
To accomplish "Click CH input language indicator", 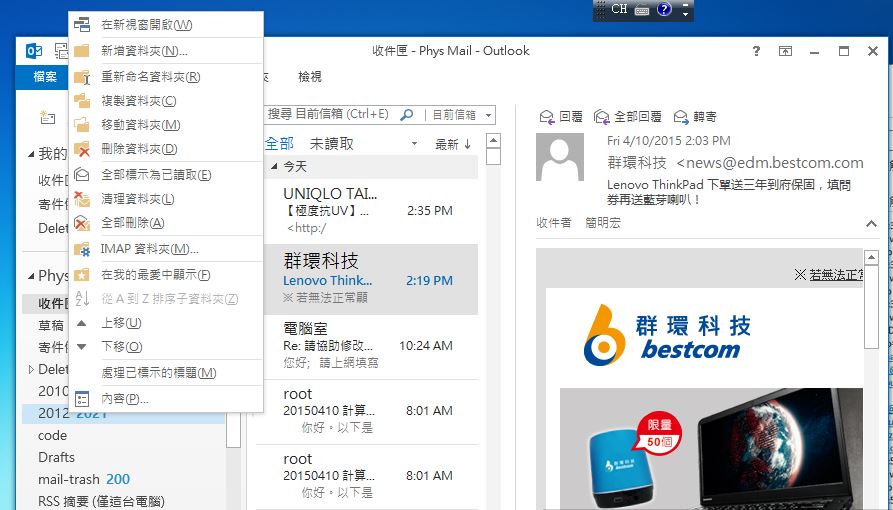I will [x=619, y=9].
